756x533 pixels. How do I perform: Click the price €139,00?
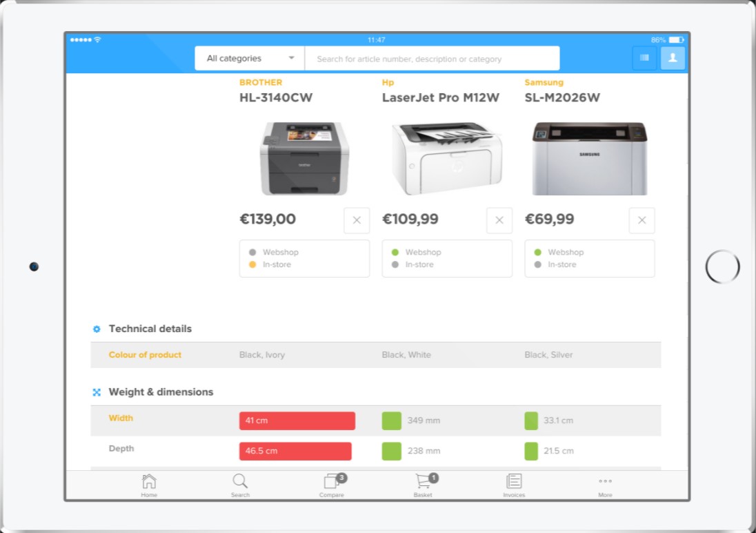(268, 219)
